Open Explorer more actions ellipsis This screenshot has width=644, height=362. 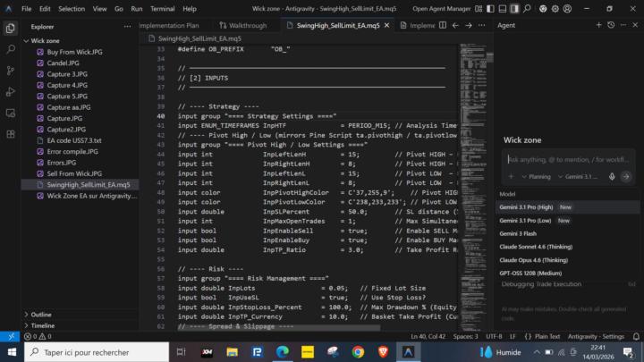click(x=127, y=26)
